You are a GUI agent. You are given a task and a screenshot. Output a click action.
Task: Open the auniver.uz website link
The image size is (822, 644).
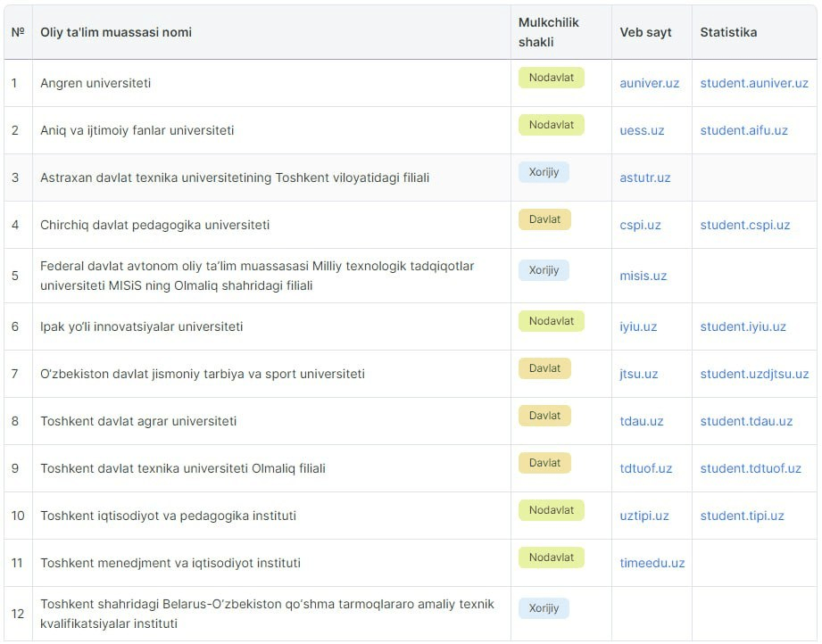649,83
